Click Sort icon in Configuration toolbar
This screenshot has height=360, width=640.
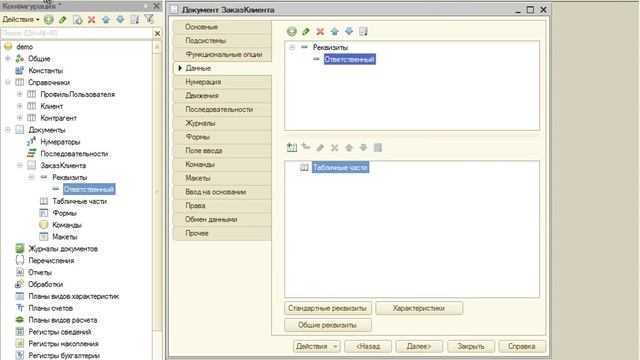(x=134, y=20)
